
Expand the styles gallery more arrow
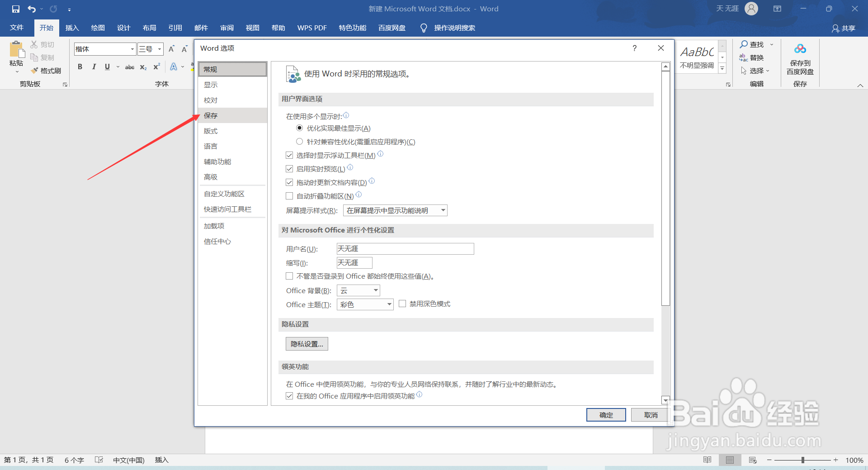click(x=722, y=68)
